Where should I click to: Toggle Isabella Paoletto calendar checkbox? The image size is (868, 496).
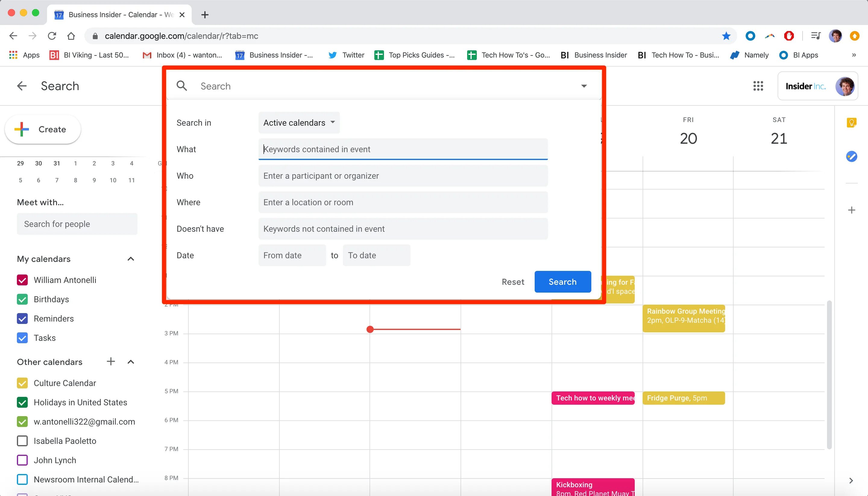click(x=23, y=441)
